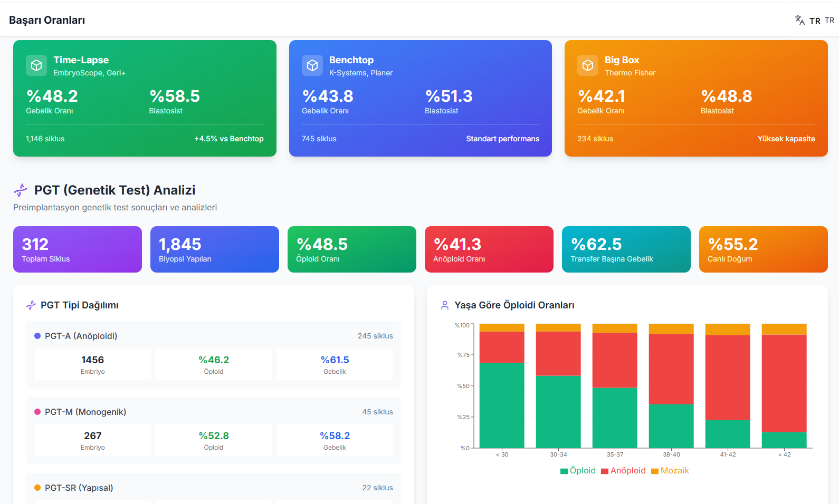Click the Big Box cube icon
The width and height of the screenshot is (839, 504).
[588, 65]
